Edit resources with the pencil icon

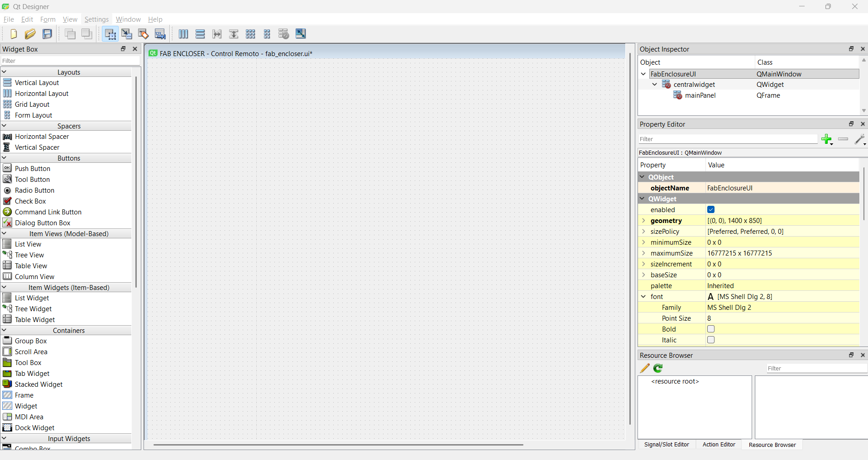click(645, 368)
